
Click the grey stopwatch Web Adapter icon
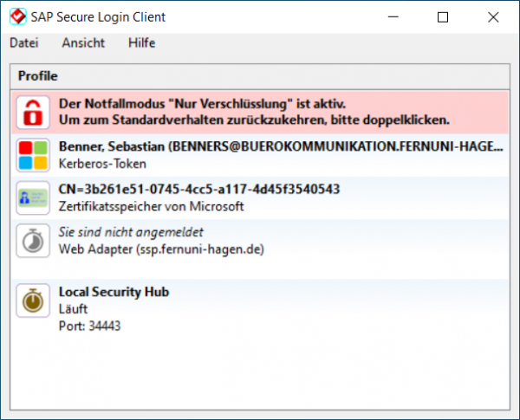33,242
